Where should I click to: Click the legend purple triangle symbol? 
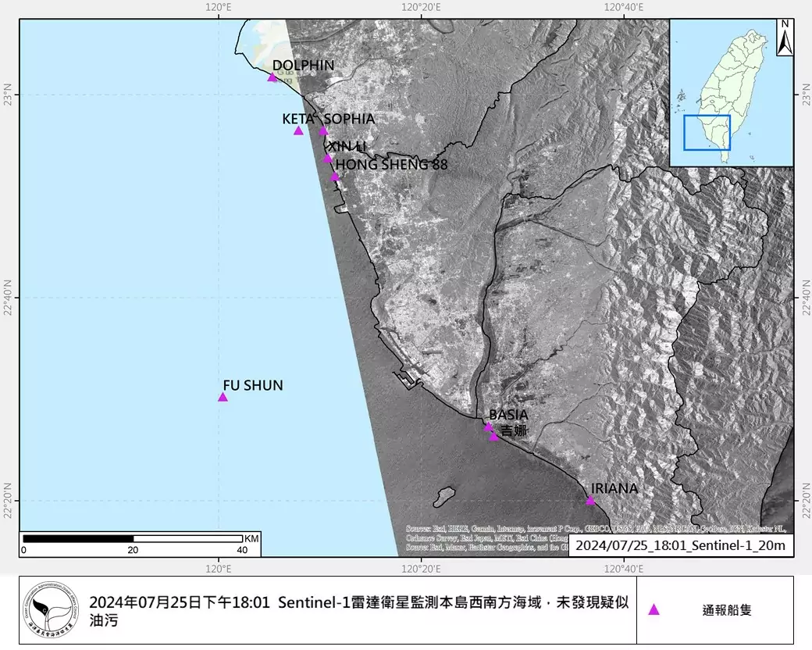pyautogui.click(x=654, y=609)
